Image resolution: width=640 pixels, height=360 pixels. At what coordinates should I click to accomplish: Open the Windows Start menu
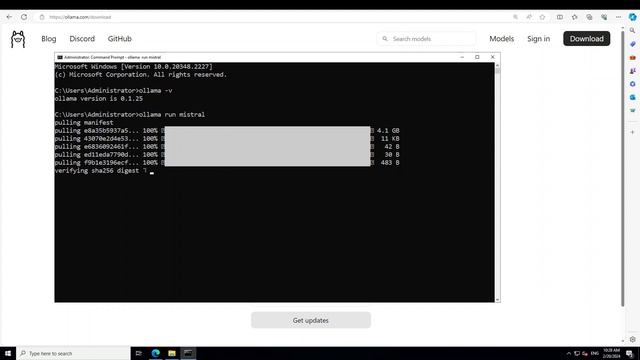8,353
